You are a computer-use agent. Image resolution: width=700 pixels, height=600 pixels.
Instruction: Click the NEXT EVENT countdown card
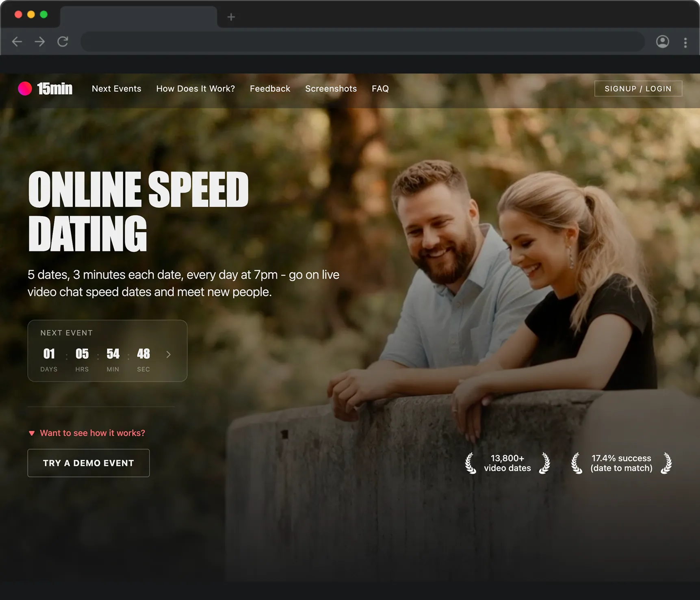[x=107, y=351]
